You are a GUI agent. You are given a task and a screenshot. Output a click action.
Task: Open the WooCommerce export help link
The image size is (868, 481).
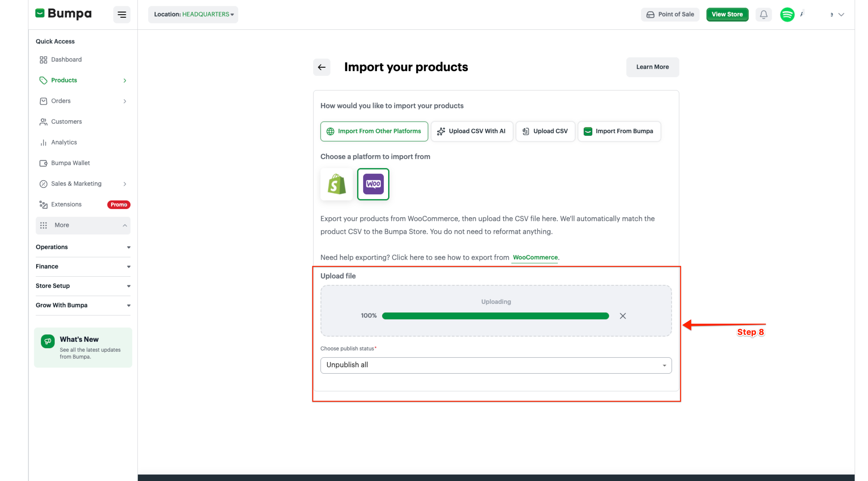pyautogui.click(x=535, y=257)
